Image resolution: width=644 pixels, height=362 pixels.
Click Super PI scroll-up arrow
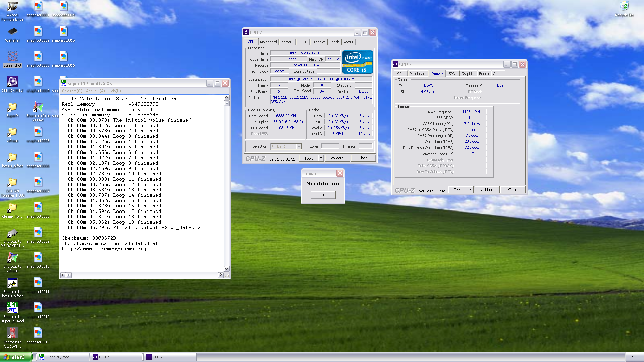click(227, 98)
